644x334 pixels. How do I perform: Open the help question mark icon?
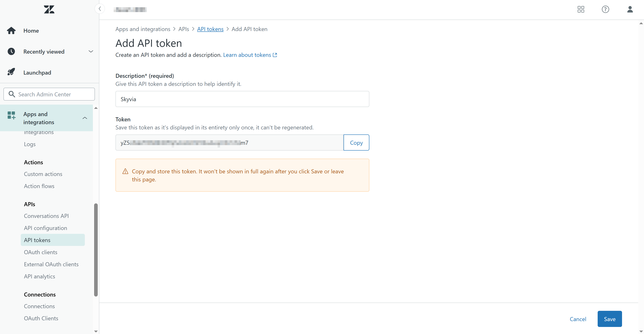[605, 9]
